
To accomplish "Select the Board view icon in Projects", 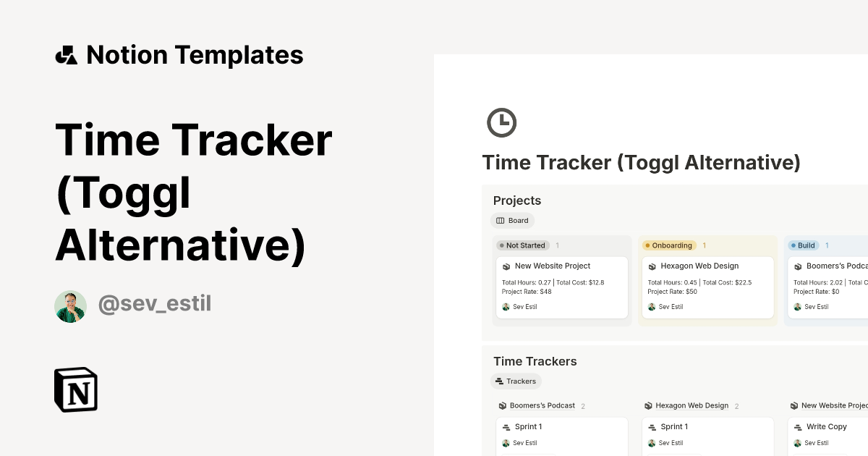I will click(x=501, y=221).
